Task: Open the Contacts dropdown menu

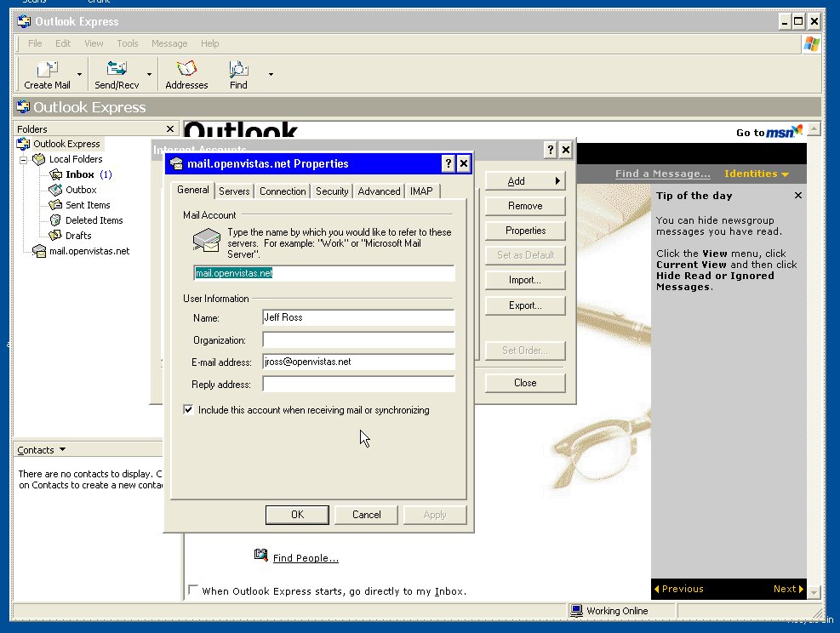Action: coord(41,450)
